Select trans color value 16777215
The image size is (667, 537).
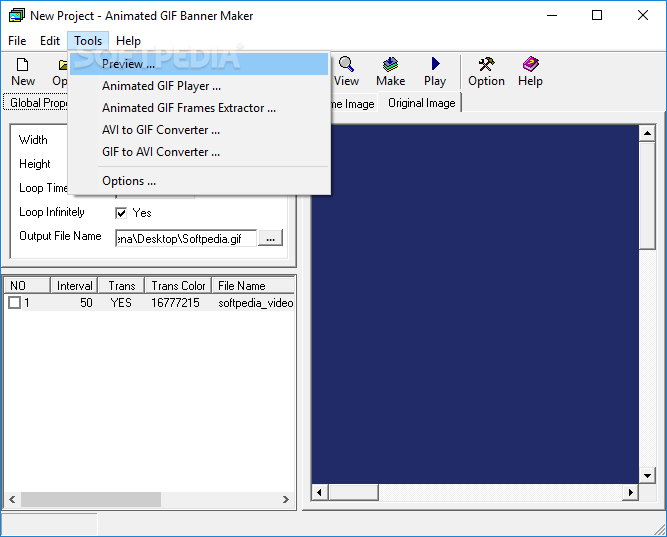[175, 303]
